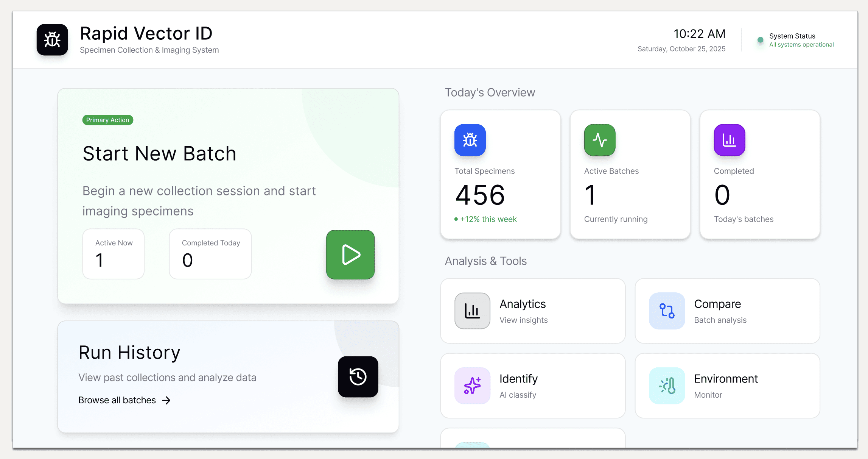
Task: Click the purple Completed chart icon
Action: tap(729, 140)
